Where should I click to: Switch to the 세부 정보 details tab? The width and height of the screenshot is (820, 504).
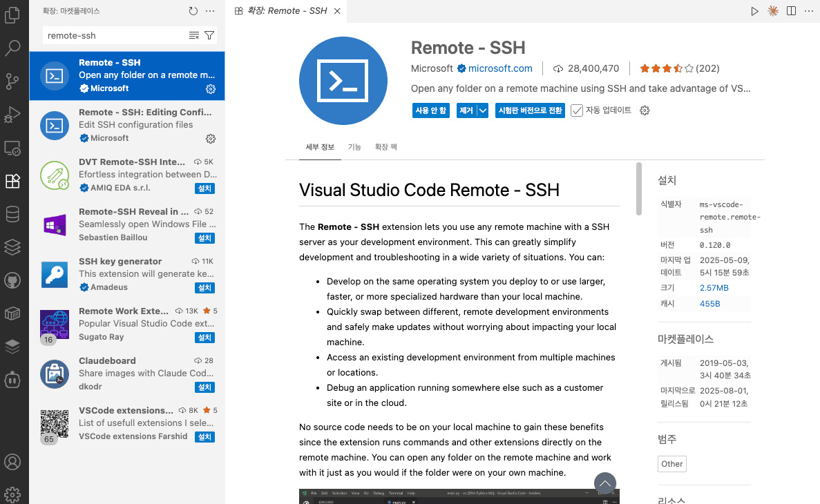click(x=320, y=147)
